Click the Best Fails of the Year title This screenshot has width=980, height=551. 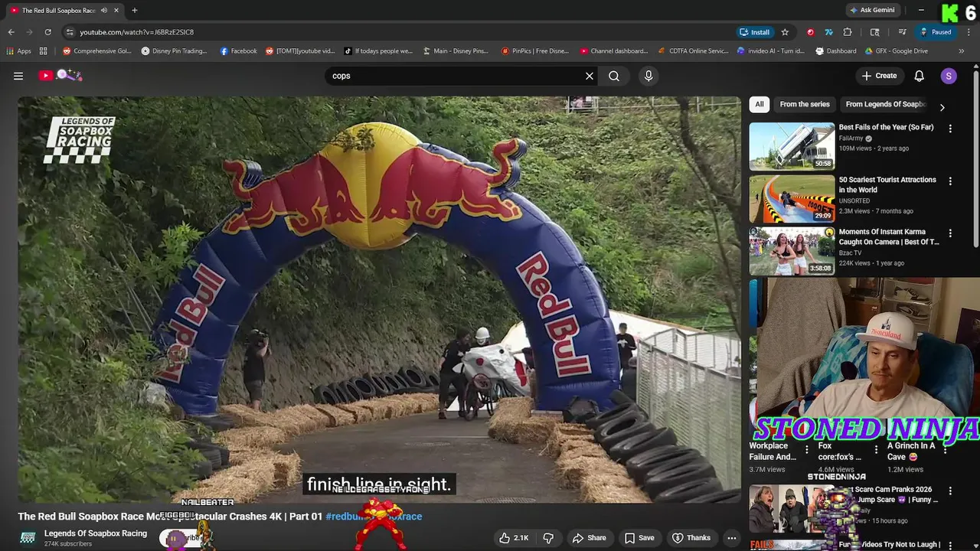click(886, 127)
